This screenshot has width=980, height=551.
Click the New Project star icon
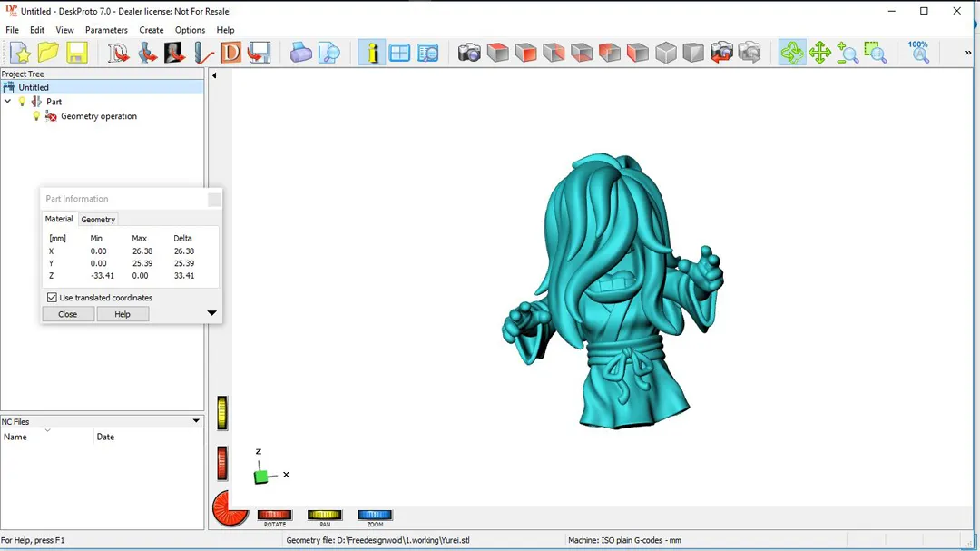(21, 53)
